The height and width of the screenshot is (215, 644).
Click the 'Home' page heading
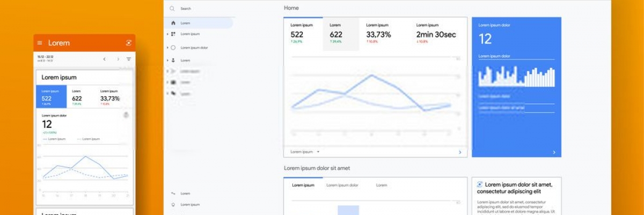[x=291, y=8]
